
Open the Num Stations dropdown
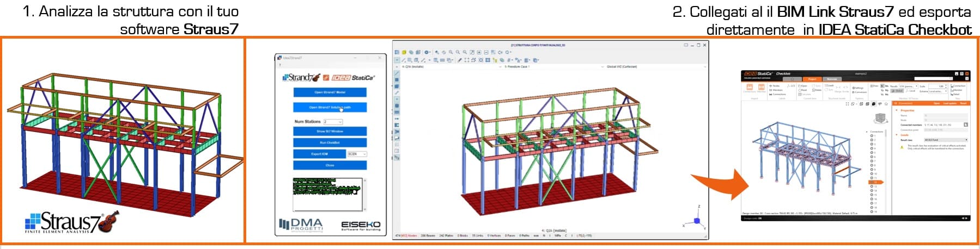pos(333,122)
